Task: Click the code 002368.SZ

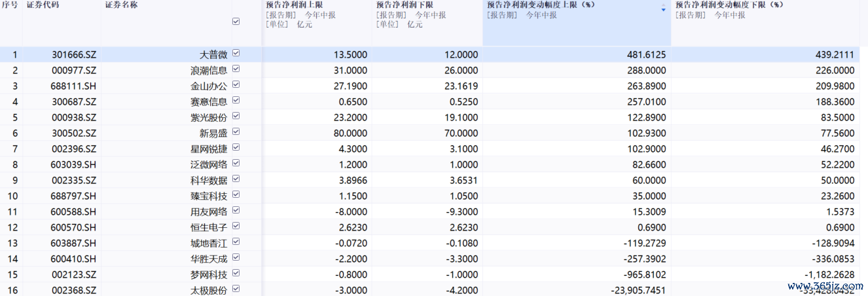Action: click(x=74, y=290)
